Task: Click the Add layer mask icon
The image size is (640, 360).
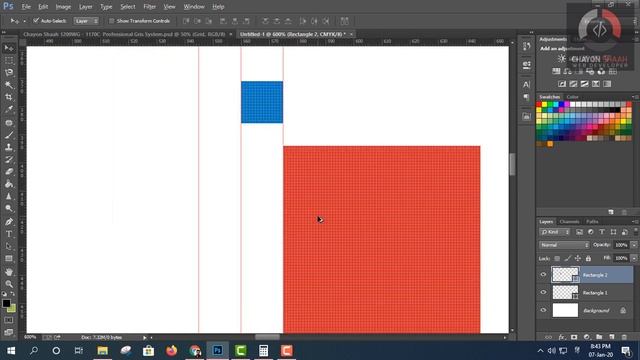Action: (574, 337)
